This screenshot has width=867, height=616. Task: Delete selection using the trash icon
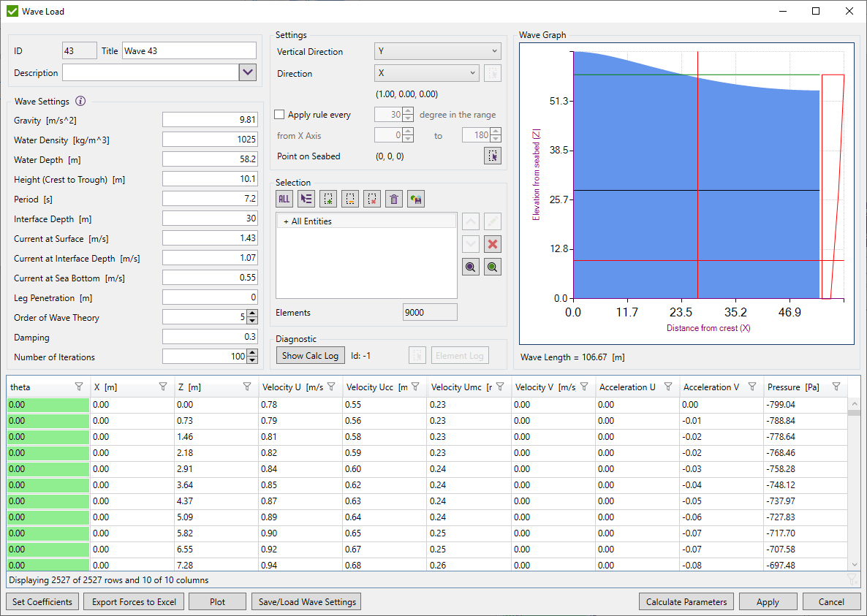click(393, 198)
